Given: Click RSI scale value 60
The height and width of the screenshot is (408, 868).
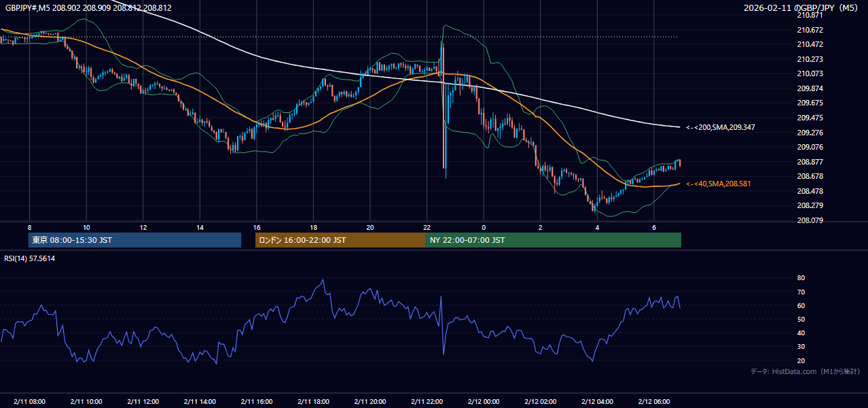Looking at the screenshot, I should click(801, 305).
